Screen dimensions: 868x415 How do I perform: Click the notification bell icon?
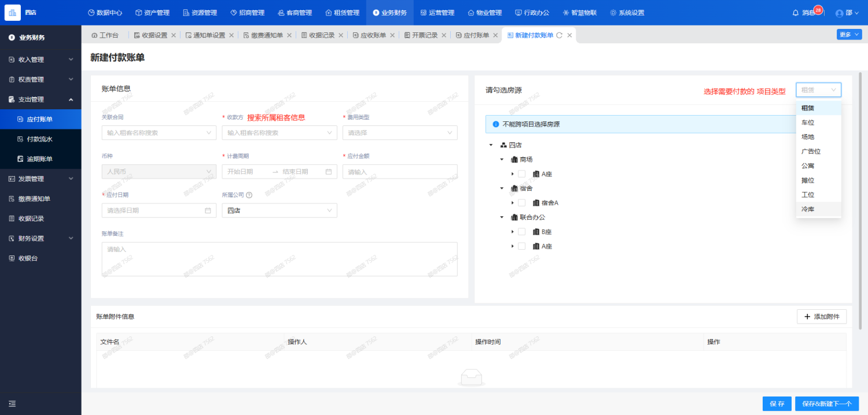(796, 13)
